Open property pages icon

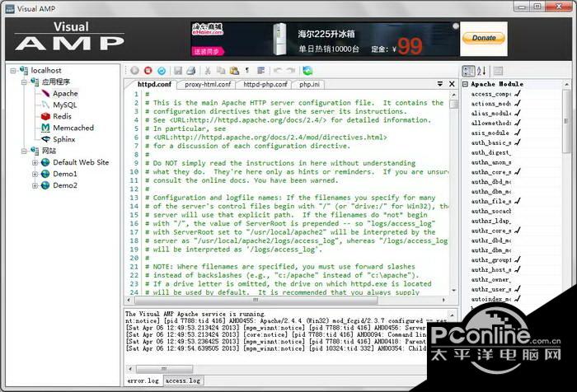coord(498,71)
